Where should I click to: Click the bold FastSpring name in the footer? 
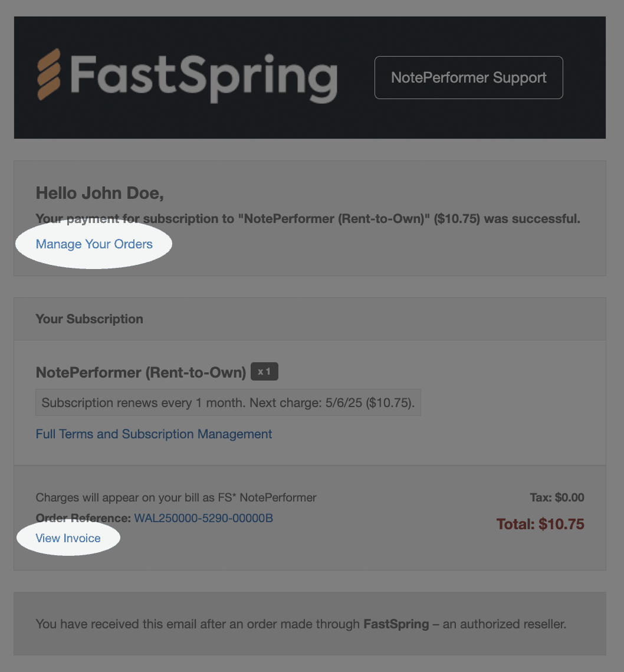396,624
